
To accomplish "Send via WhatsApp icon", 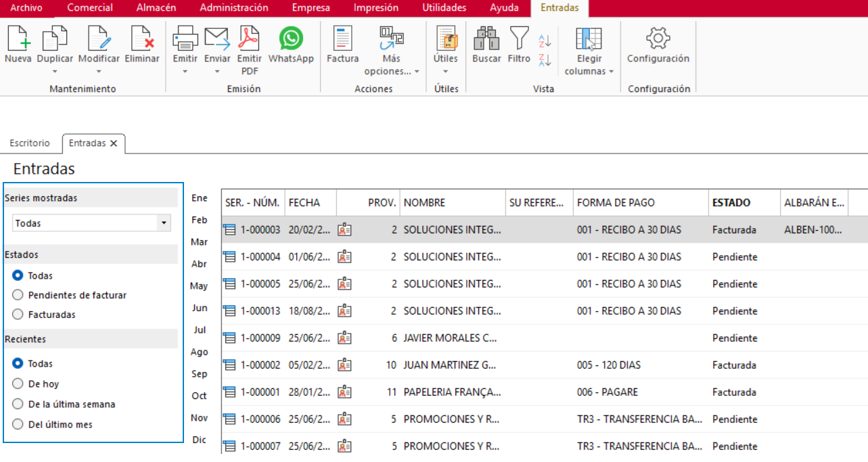I will 291,38.
